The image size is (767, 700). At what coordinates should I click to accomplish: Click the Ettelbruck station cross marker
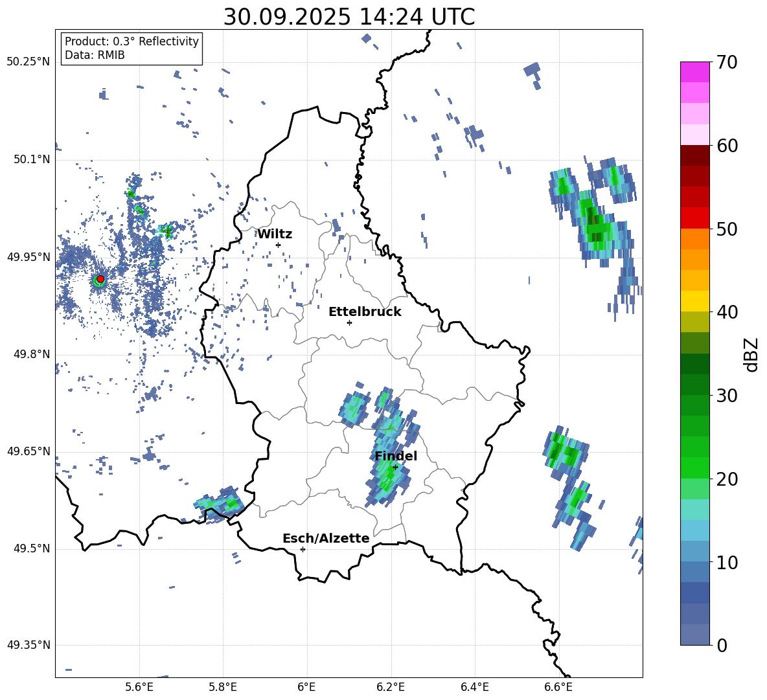[x=349, y=322]
